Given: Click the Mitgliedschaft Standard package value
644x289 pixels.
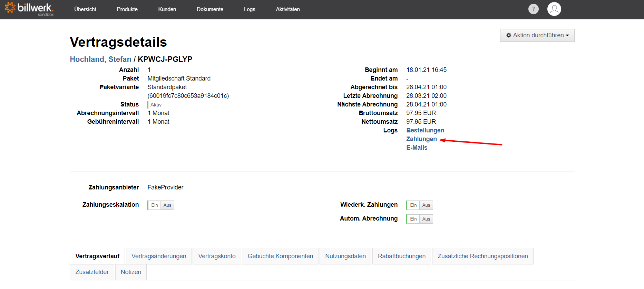Looking at the screenshot, I should 179,78.
